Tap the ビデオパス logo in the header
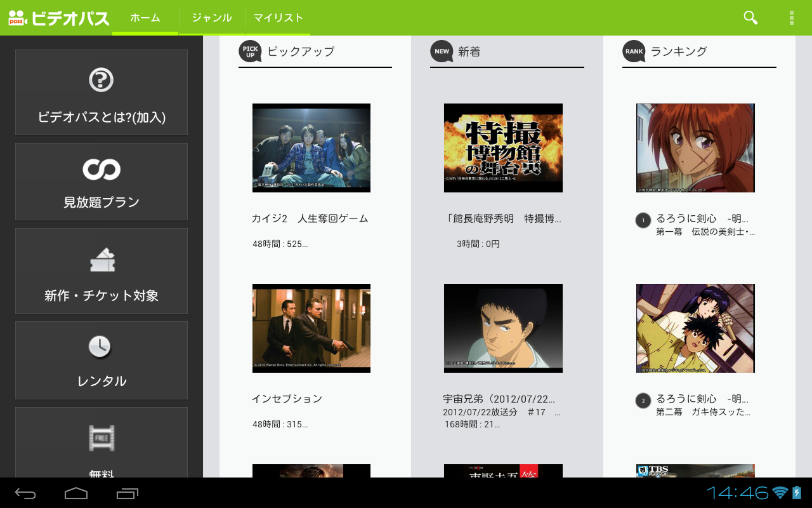 pos(59,18)
